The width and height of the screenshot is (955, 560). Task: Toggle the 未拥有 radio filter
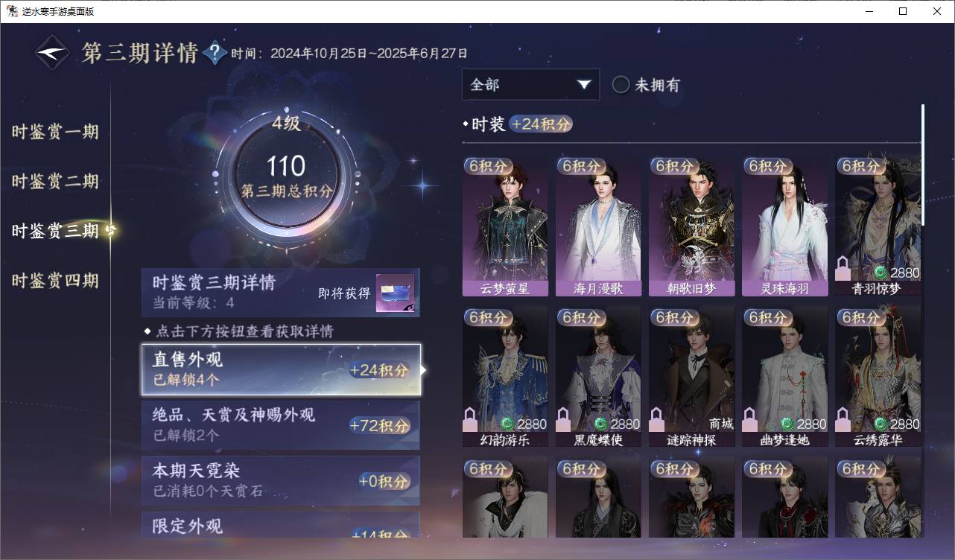621,85
